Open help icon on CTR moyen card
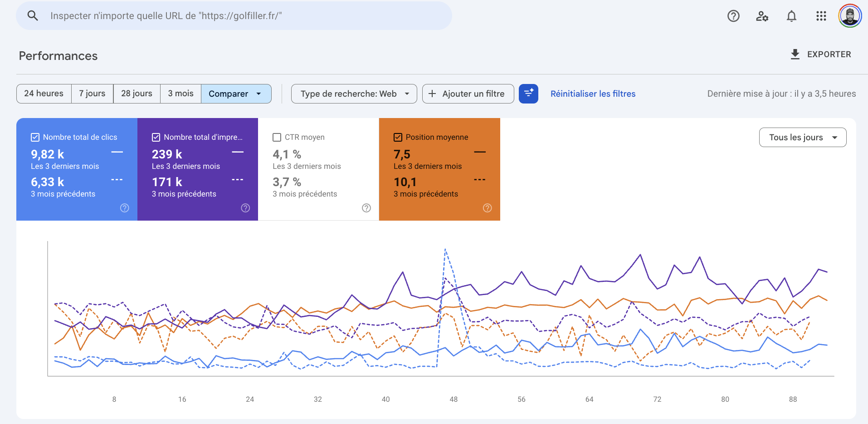 point(366,208)
